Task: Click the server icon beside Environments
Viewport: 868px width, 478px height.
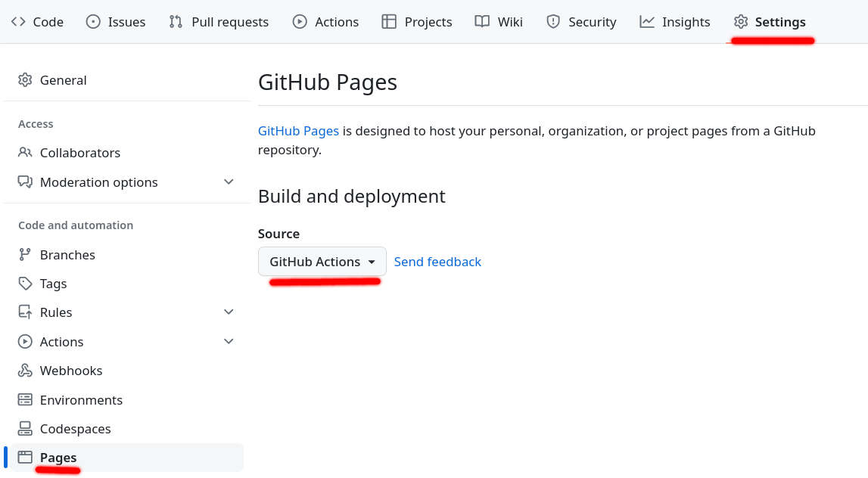Action: tap(25, 399)
